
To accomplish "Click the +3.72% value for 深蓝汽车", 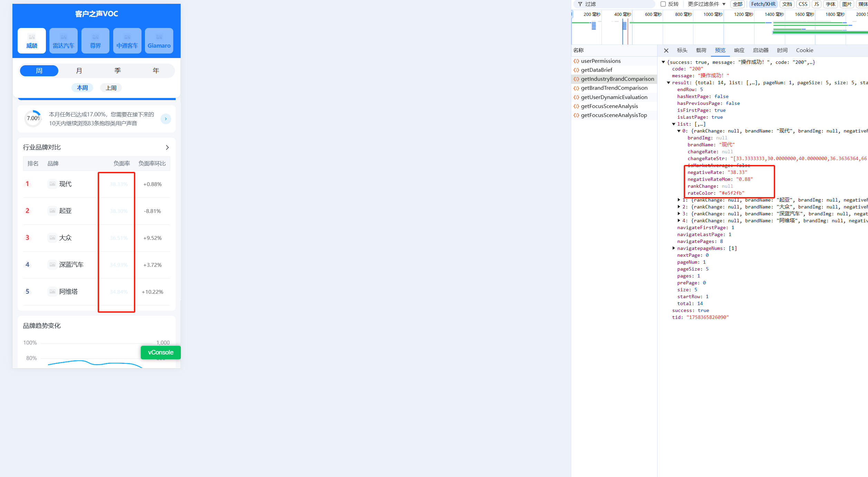I will click(x=153, y=265).
